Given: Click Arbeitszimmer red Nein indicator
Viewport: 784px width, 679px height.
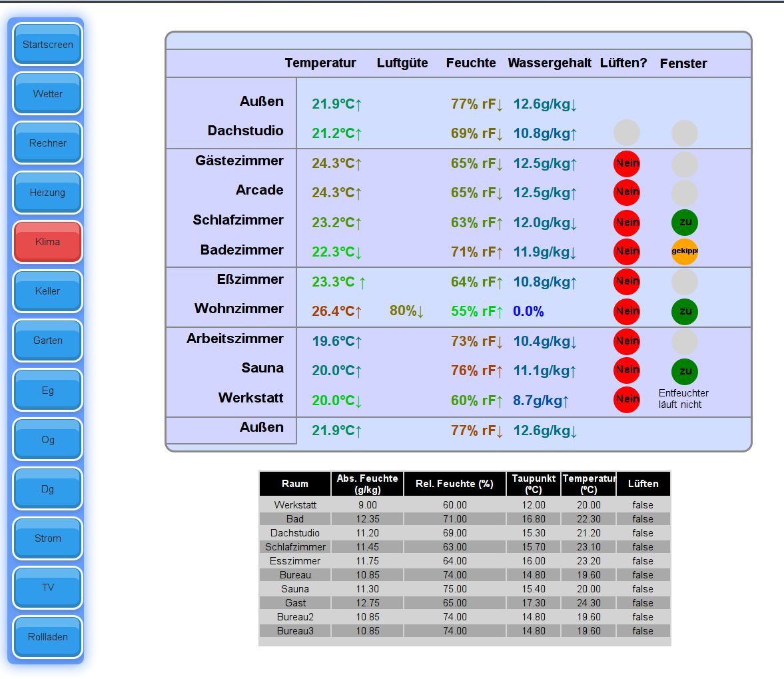Looking at the screenshot, I should (x=627, y=342).
